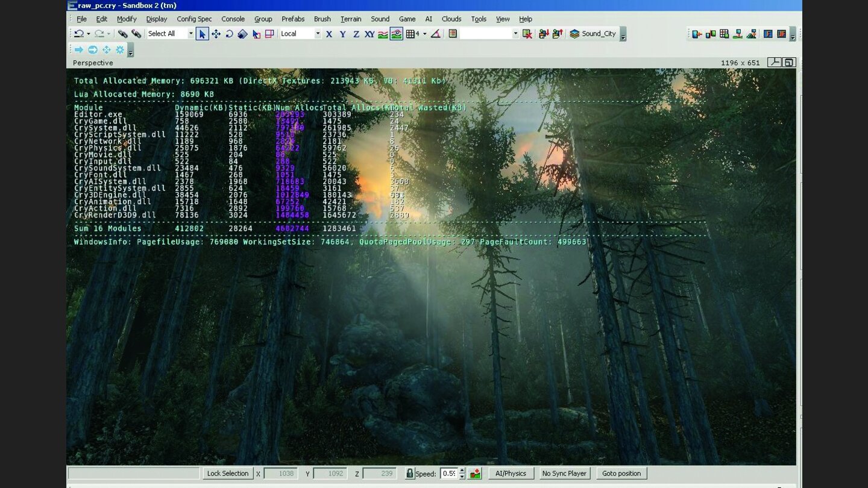
Task: Toggle the Z axis constraint
Action: pyautogui.click(x=356, y=34)
